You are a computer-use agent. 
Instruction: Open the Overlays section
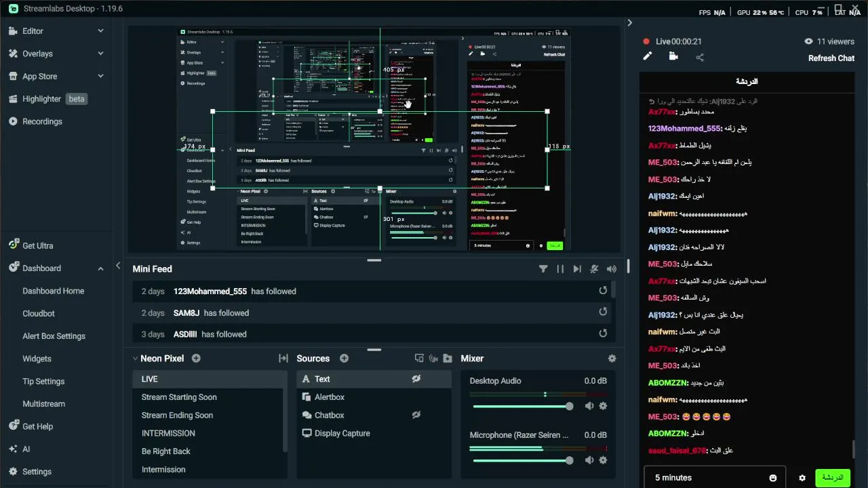coord(37,54)
